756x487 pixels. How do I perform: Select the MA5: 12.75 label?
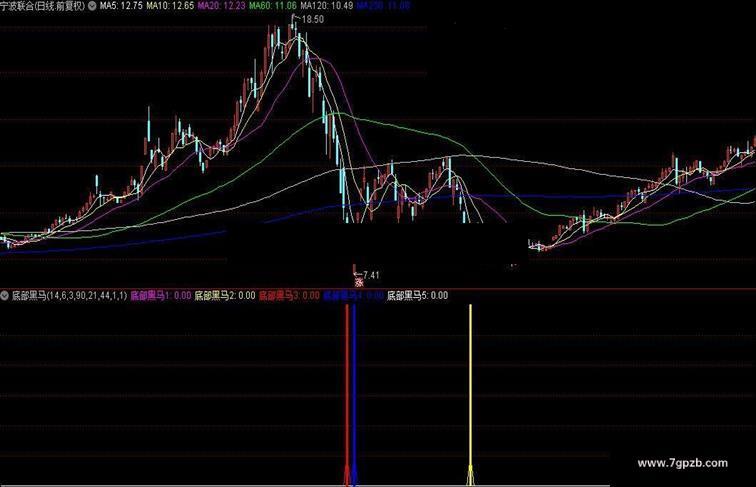coord(121,6)
